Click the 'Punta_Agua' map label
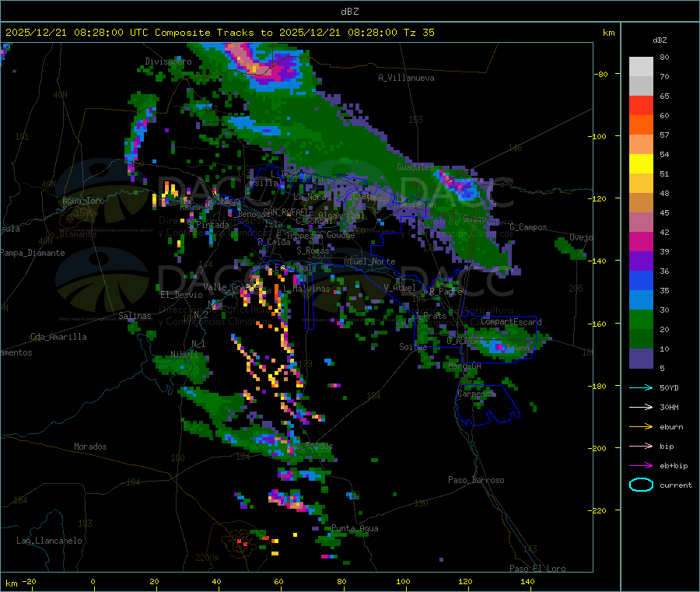This screenshot has width=700, height=592. (355, 528)
